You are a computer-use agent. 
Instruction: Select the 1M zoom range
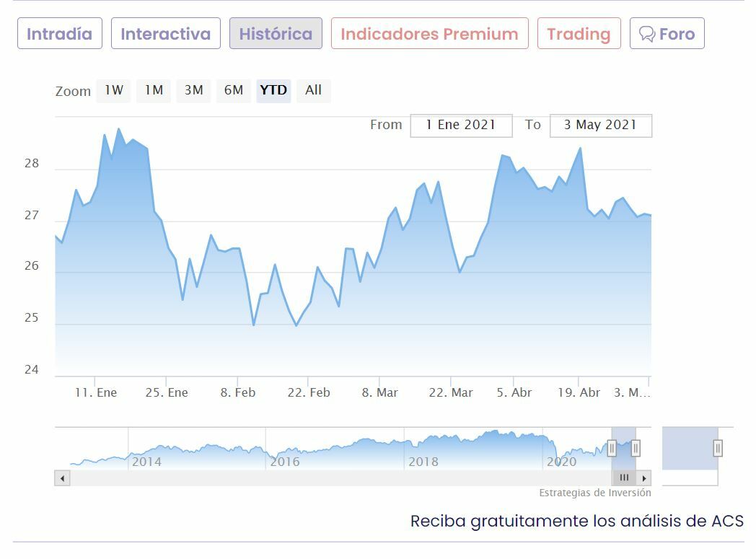pyautogui.click(x=154, y=91)
